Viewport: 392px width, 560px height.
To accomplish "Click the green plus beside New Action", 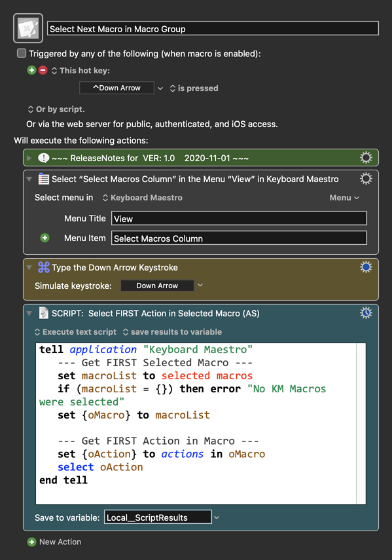I will [32, 542].
